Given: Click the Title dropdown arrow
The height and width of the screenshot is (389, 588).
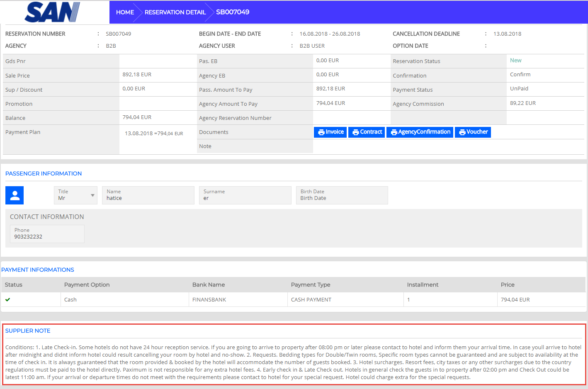Looking at the screenshot, I should click(x=92, y=195).
